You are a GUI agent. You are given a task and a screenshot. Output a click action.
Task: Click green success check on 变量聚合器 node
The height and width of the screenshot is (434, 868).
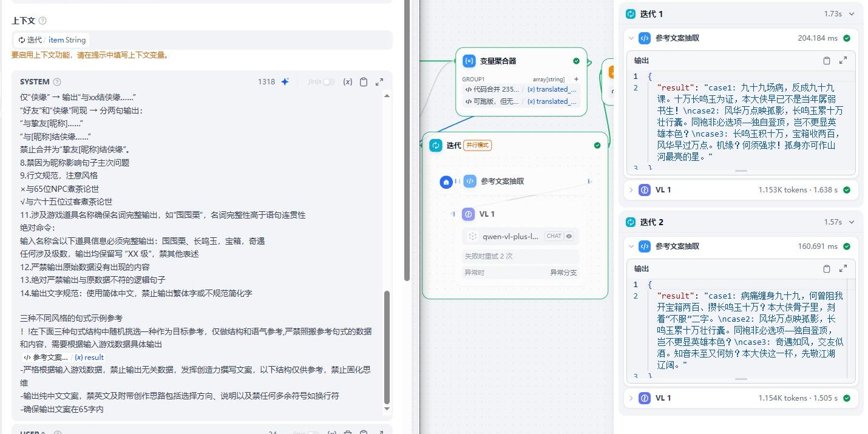point(576,61)
